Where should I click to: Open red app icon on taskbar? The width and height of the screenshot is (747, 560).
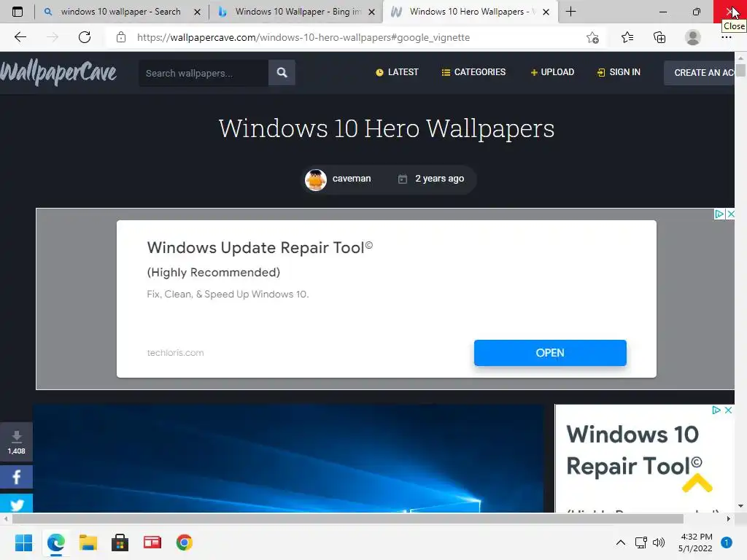click(152, 542)
